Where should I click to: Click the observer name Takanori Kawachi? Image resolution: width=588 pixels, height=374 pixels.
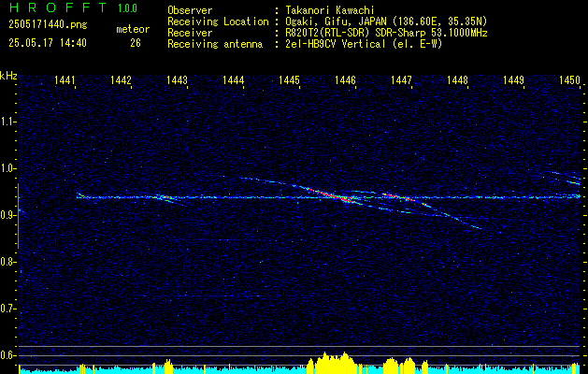coord(330,10)
